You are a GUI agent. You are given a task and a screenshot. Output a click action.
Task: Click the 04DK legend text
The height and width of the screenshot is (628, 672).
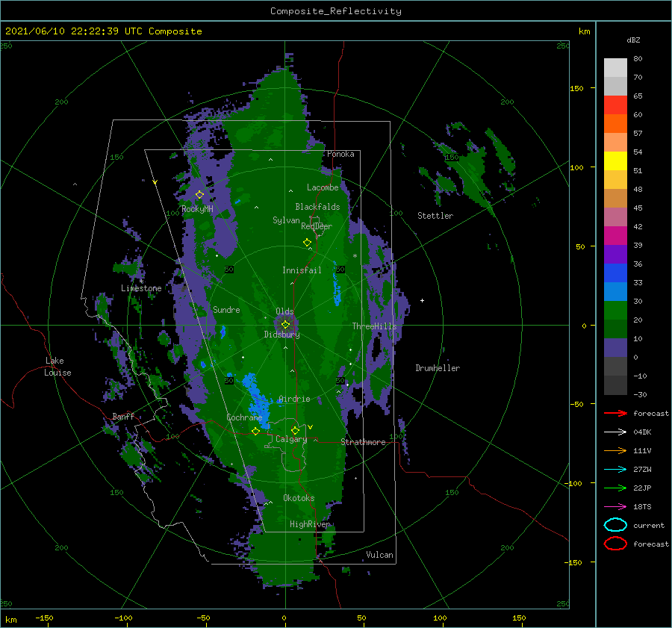tap(642, 432)
